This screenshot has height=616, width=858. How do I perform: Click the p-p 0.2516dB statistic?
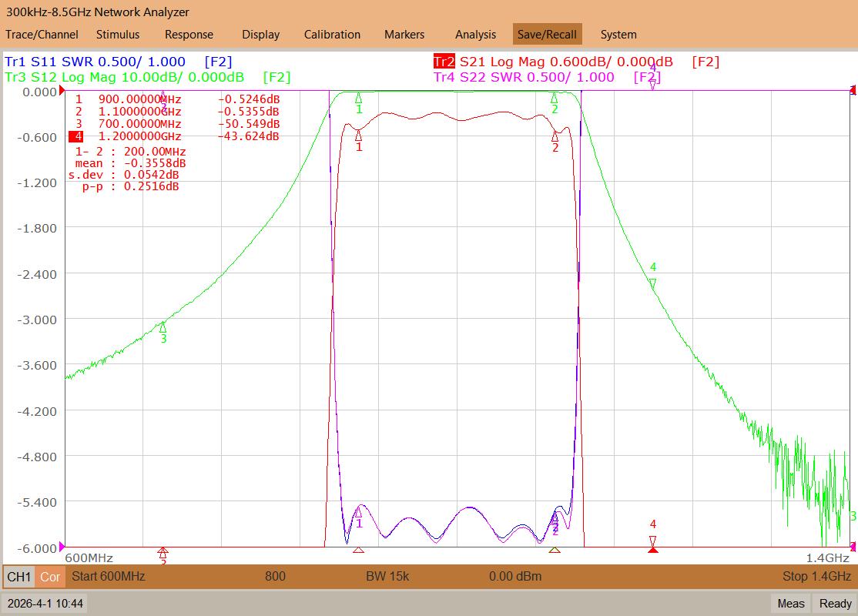pos(130,186)
